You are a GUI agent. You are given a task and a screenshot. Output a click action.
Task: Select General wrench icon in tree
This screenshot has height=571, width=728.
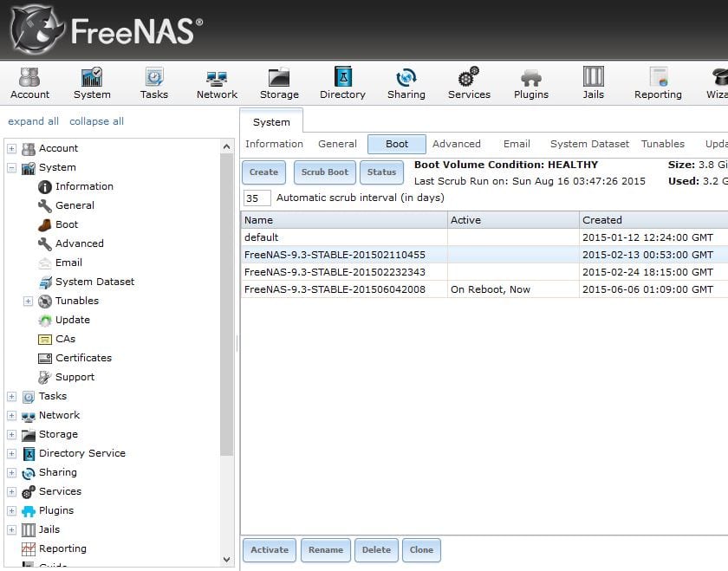44,205
